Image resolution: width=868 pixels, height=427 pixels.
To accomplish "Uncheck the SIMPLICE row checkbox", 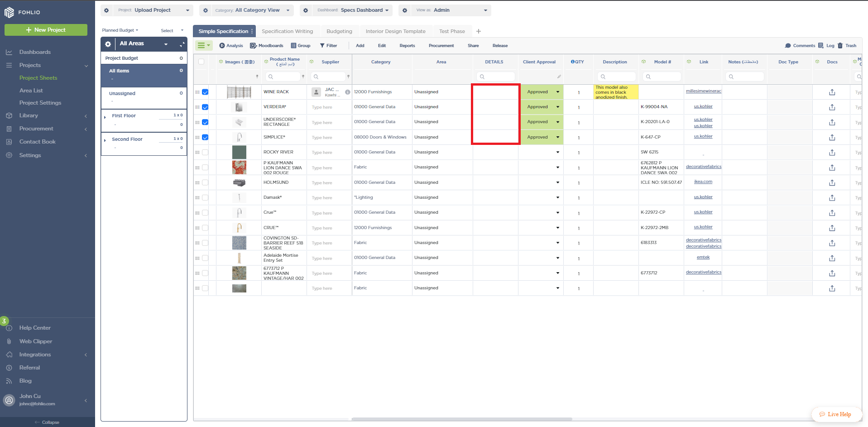I will [x=205, y=137].
